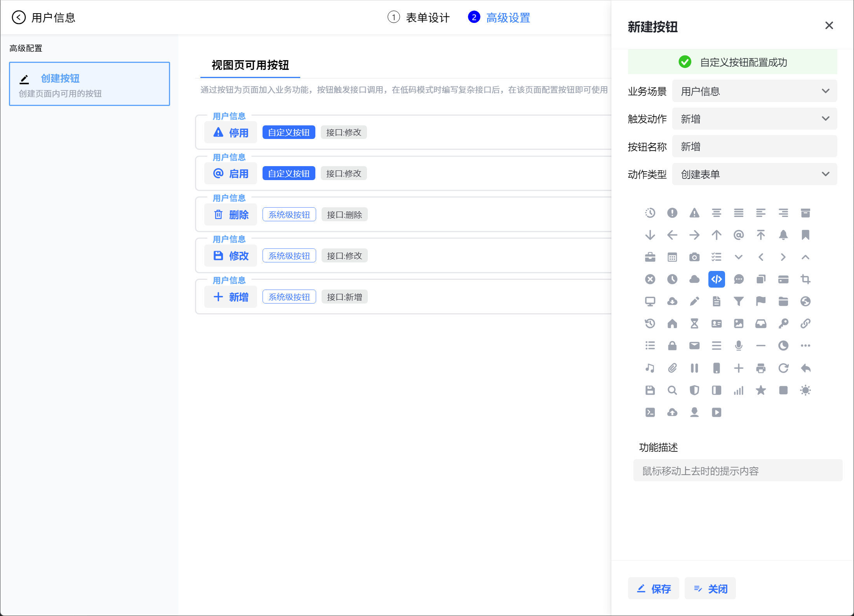
Task: Click 自定义按钮配置成功 success message
Action: (732, 62)
